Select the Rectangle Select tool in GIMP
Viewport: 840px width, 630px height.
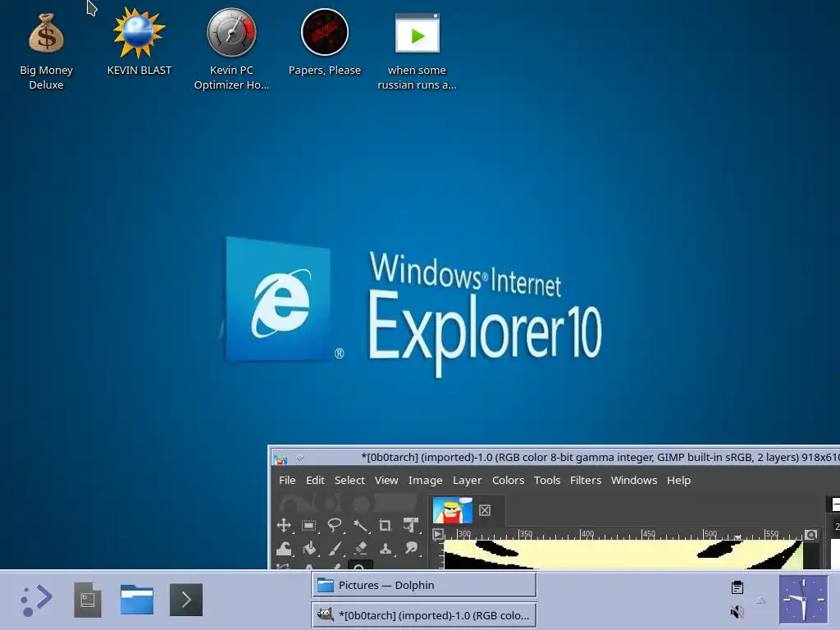click(x=309, y=525)
